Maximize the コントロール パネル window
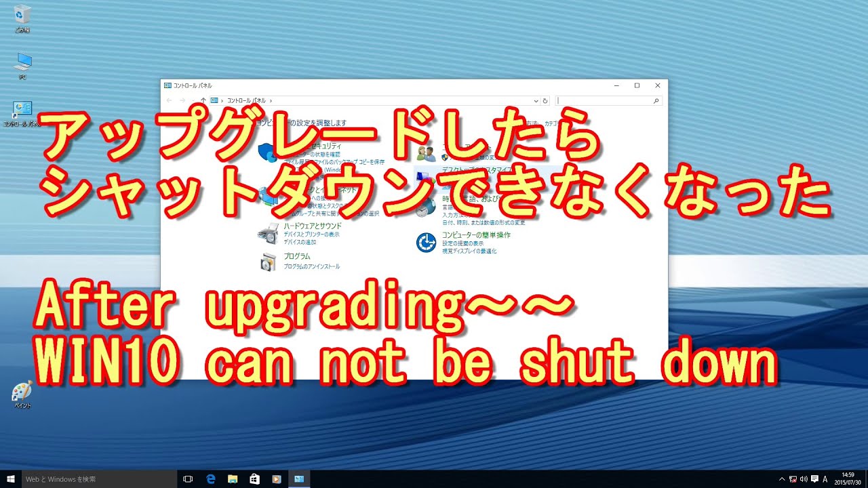 [x=637, y=85]
